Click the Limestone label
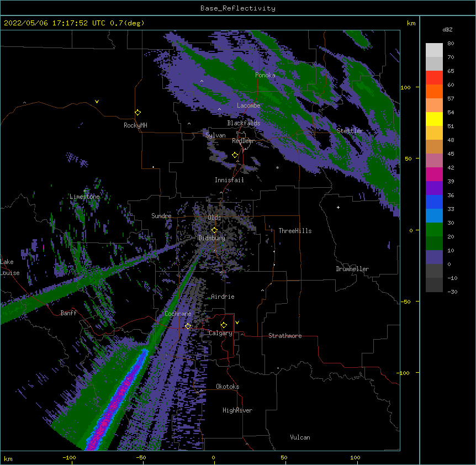Viewport: 476px width, 465px height. [x=84, y=197]
